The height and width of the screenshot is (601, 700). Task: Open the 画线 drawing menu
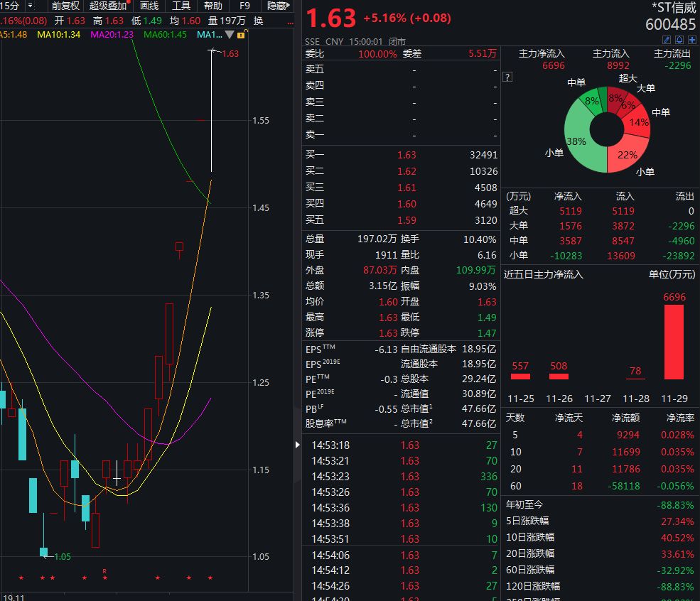tap(149, 6)
